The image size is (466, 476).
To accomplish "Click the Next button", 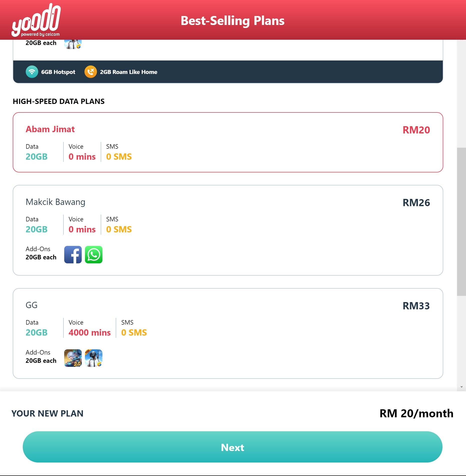I will (232, 447).
